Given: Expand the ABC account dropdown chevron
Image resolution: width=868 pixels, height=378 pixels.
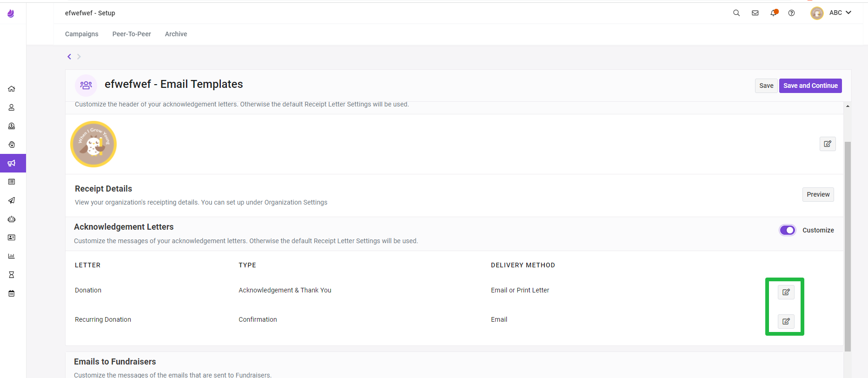Looking at the screenshot, I should [x=848, y=13].
